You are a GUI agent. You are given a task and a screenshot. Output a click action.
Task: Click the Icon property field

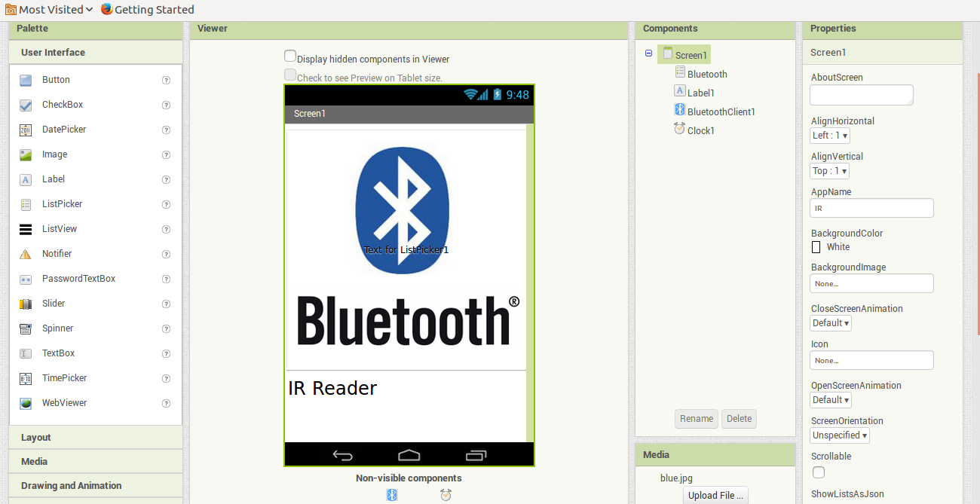(x=871, y=360)
